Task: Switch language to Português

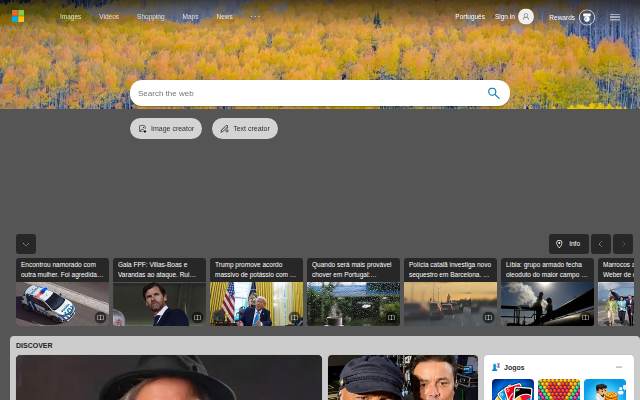Action: click(470, 17)
